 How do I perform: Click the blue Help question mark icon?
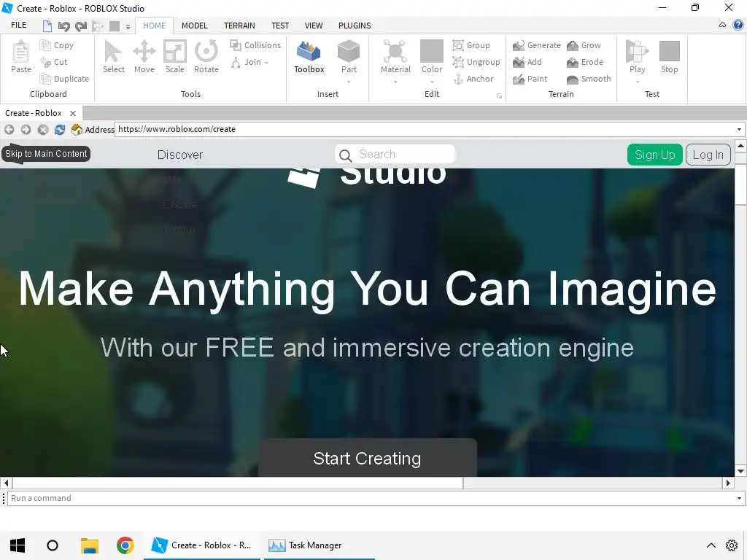[738, 25]
